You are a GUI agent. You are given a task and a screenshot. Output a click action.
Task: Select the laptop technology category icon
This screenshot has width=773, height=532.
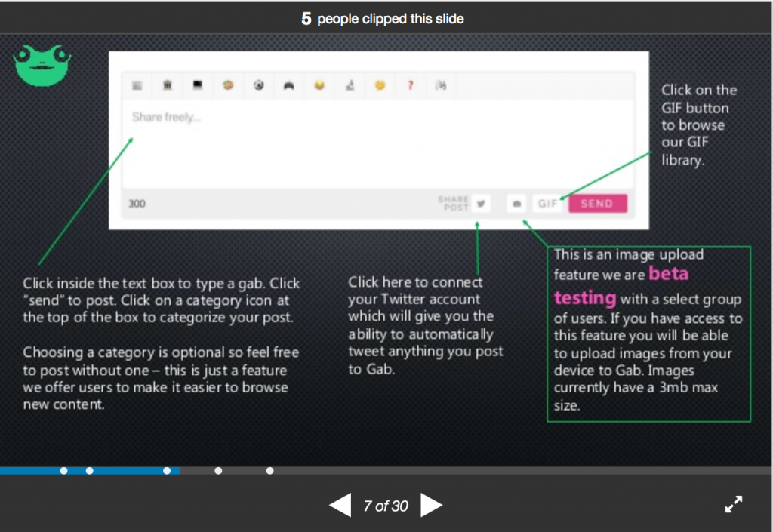tap(198, 85)
